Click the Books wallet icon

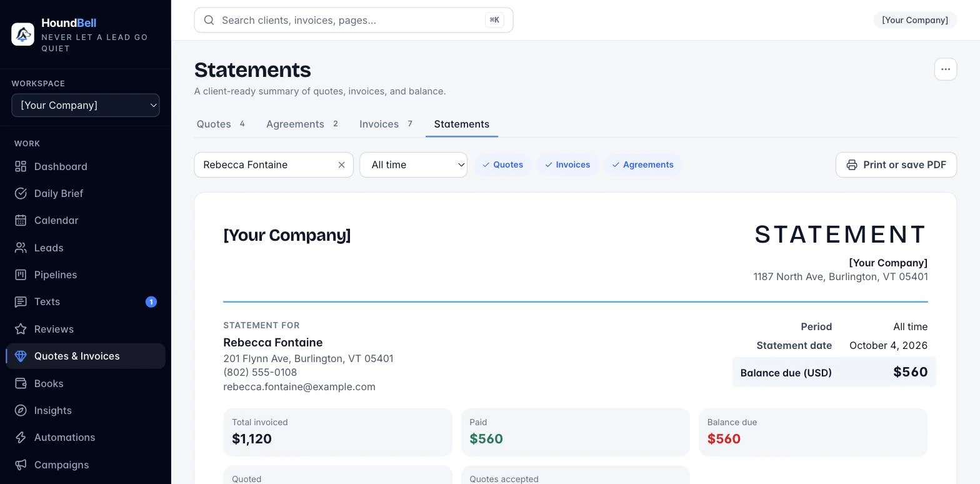pos(21,383)
